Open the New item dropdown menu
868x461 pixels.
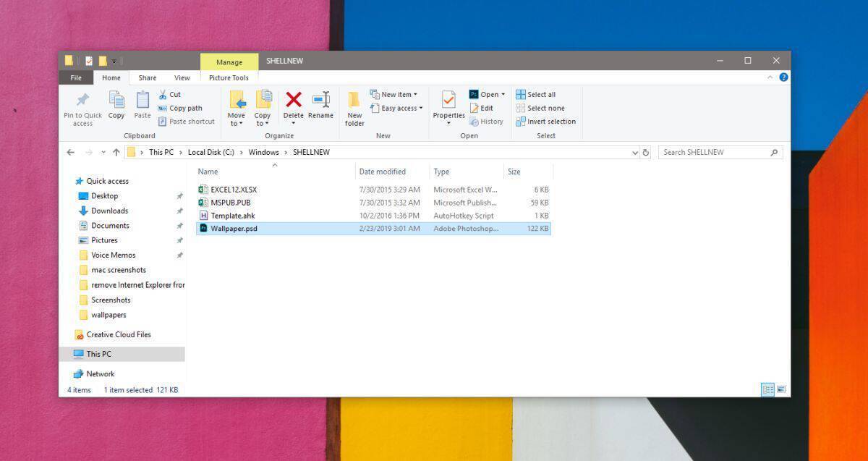point(394,94)
